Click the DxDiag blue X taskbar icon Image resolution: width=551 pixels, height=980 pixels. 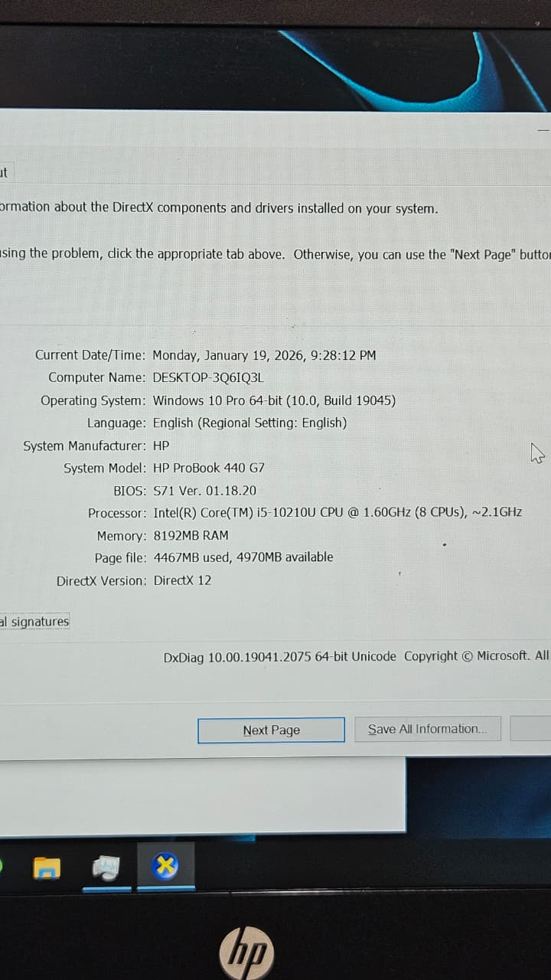pos(165,867)
